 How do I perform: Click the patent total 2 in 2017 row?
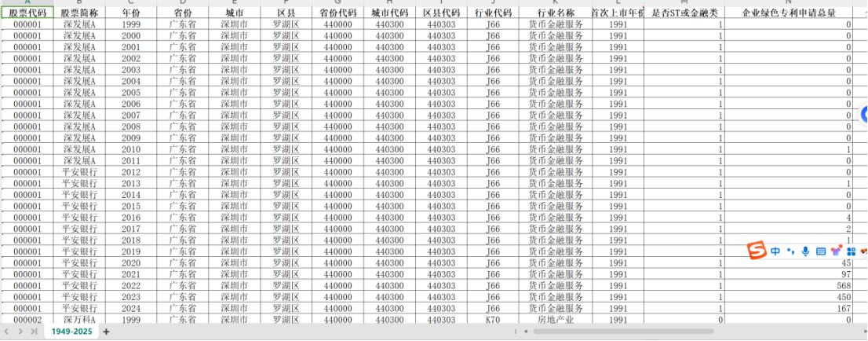tap(789, 229)
